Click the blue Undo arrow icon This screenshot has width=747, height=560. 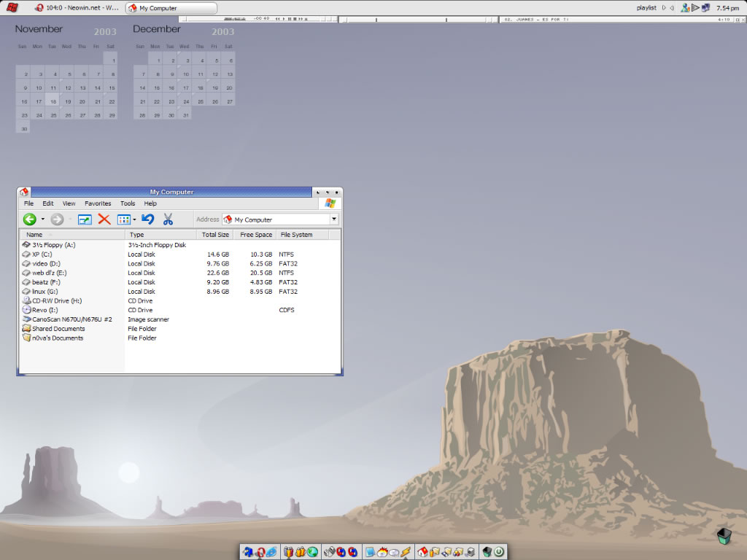[x=148, y=219]
